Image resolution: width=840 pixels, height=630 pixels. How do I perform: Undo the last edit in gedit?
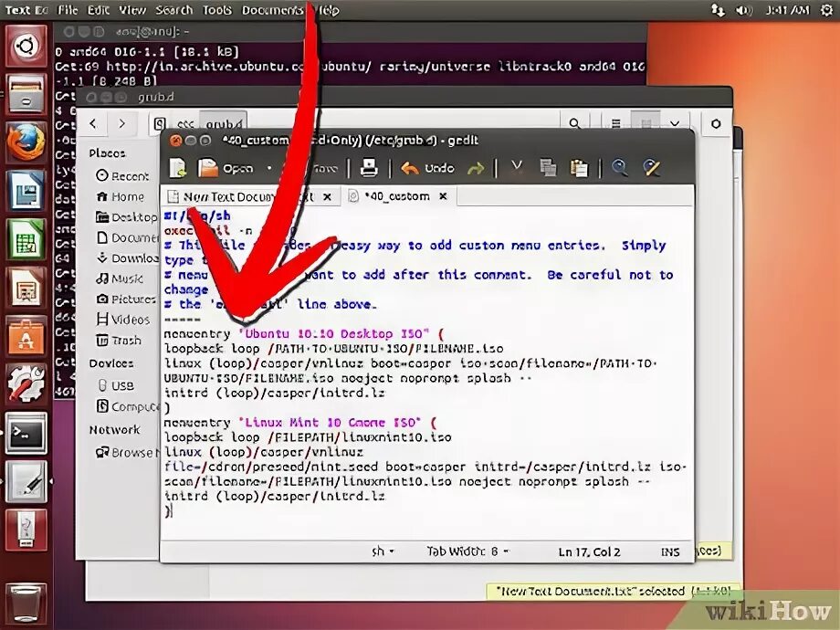(427, 168)
